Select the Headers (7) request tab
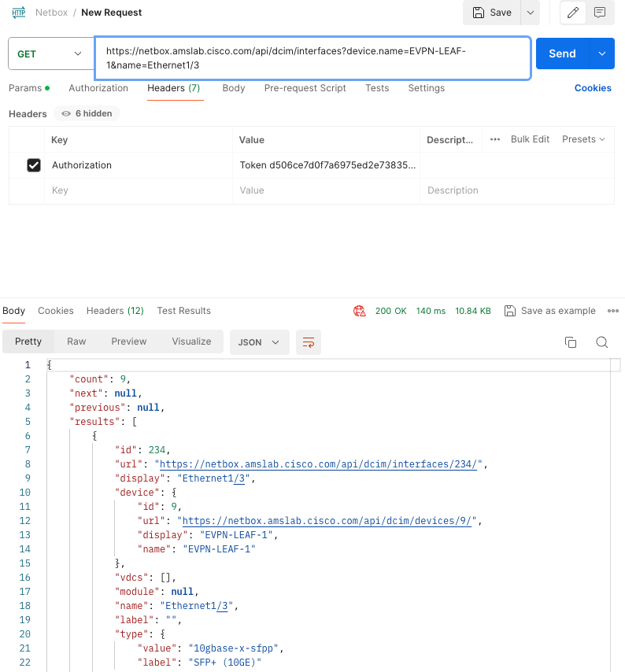The width and height of the screenshot is (625, 672). pos(174,88)
